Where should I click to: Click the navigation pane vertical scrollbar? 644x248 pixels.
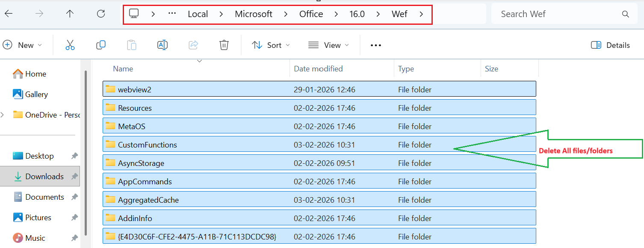point(86,153)
